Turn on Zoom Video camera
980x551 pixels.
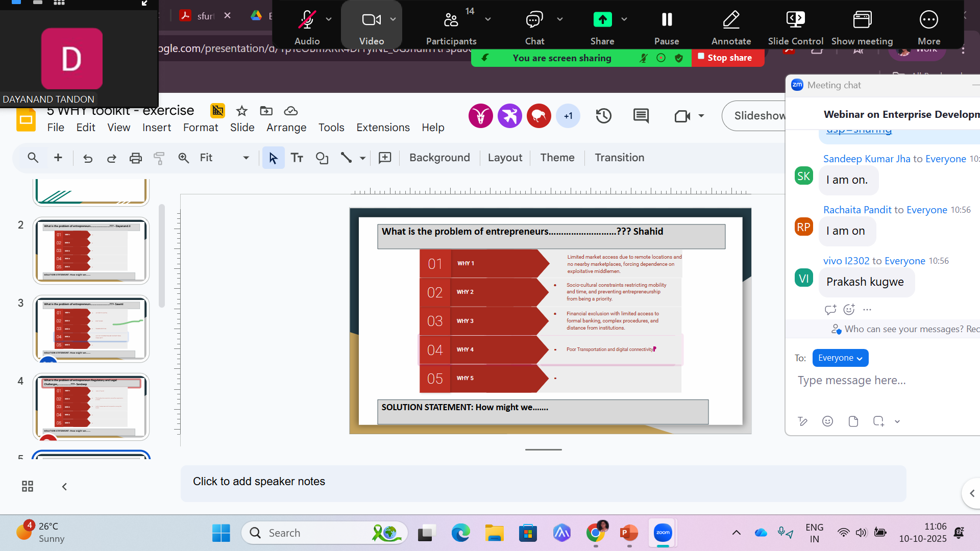point(371,20)
